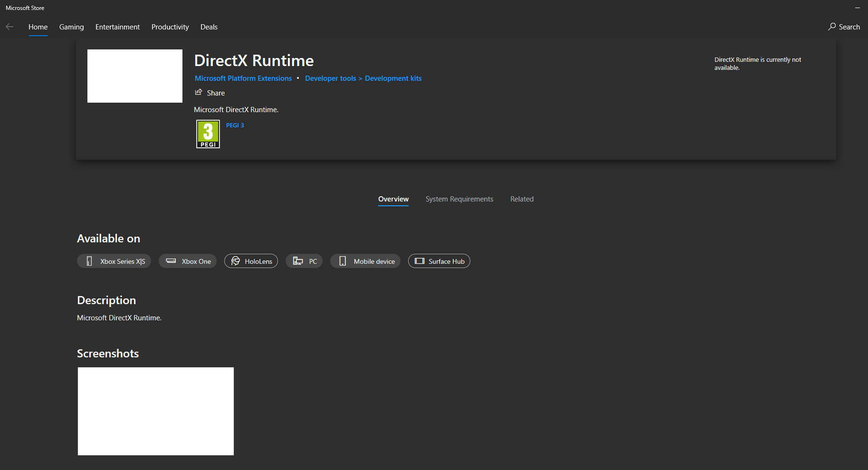Open Microsoft Platform Extensions publisher link
This screenshot has width=868, height=470.
[243, 78]
